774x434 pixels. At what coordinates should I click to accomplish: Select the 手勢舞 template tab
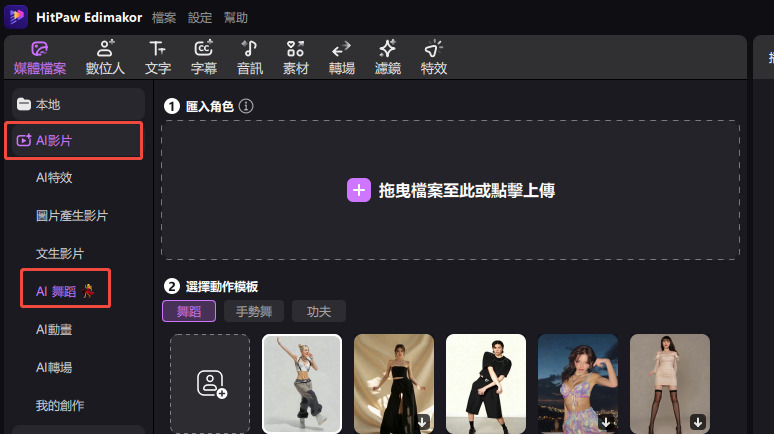(254, 311)
